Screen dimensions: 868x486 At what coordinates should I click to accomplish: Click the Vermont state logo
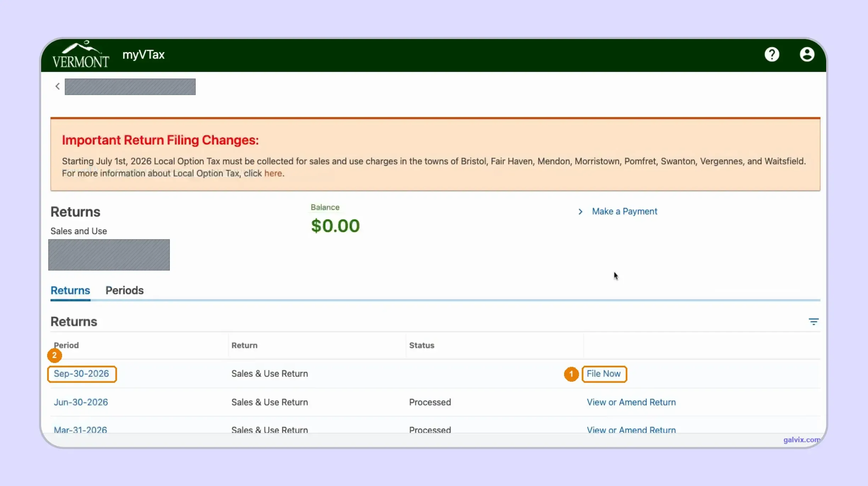pyautogui.click(x=81, y=54)
